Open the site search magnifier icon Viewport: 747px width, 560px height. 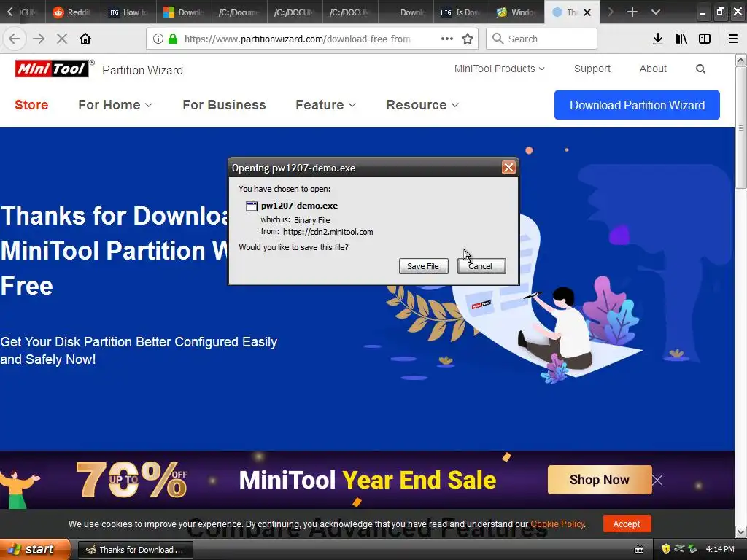(x=700, y=69)
